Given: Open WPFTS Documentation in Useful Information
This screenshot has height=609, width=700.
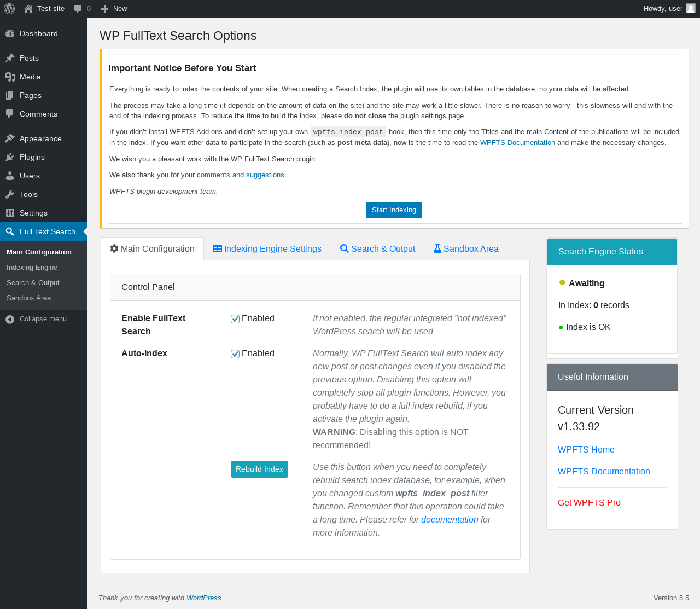Looking at the screenshot, I should (604, 472).
